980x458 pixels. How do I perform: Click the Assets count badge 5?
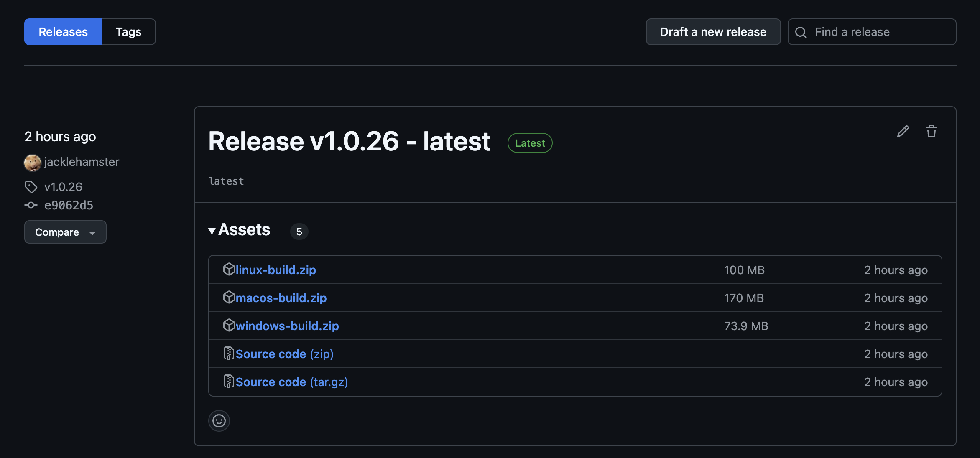coord(299,232)
